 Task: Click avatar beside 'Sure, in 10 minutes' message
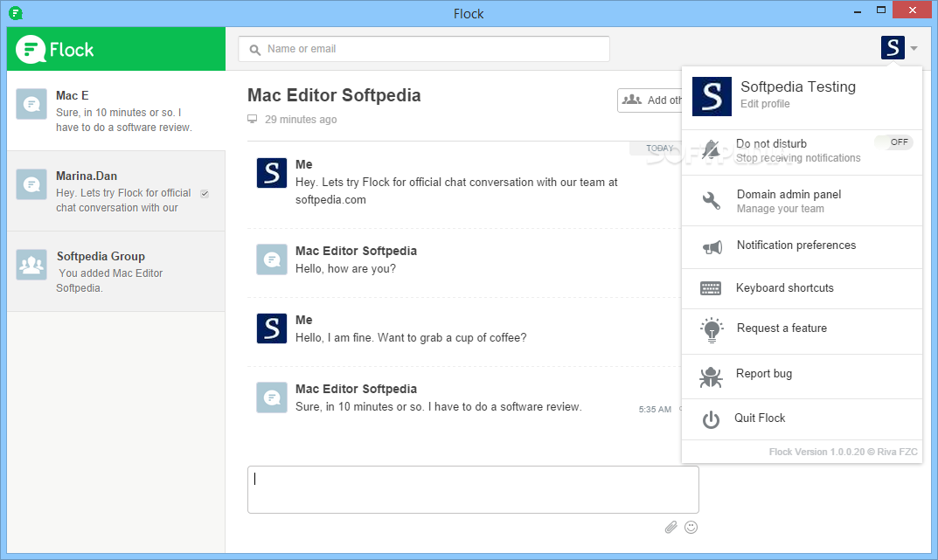[272, 398]
